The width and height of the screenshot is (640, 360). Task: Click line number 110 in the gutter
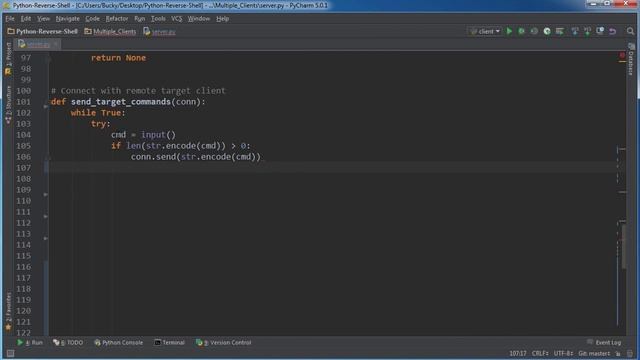(24, 201)
